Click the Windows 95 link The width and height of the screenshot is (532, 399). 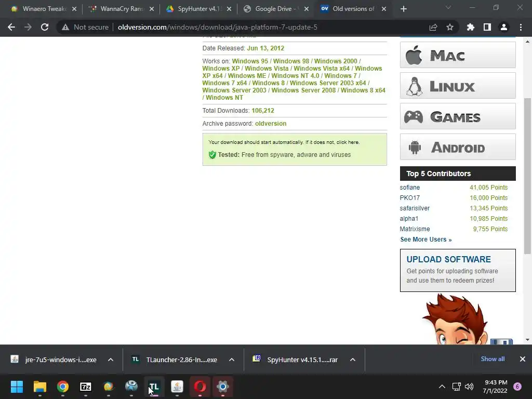(x=250, y=61)
